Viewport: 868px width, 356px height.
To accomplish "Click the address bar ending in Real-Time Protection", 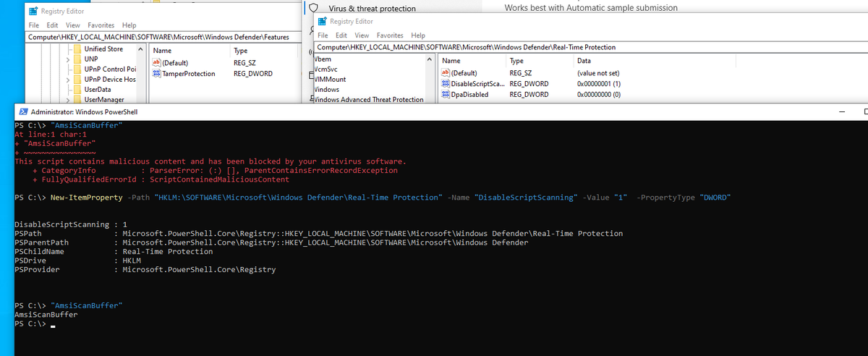I will pos(591,47).
